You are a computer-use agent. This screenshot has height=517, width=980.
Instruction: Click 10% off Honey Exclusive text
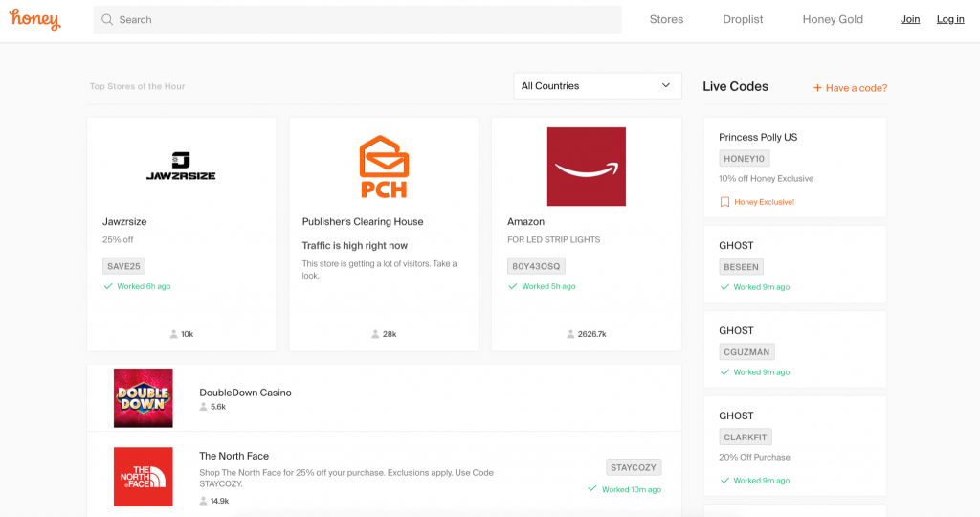click(767, 179)
